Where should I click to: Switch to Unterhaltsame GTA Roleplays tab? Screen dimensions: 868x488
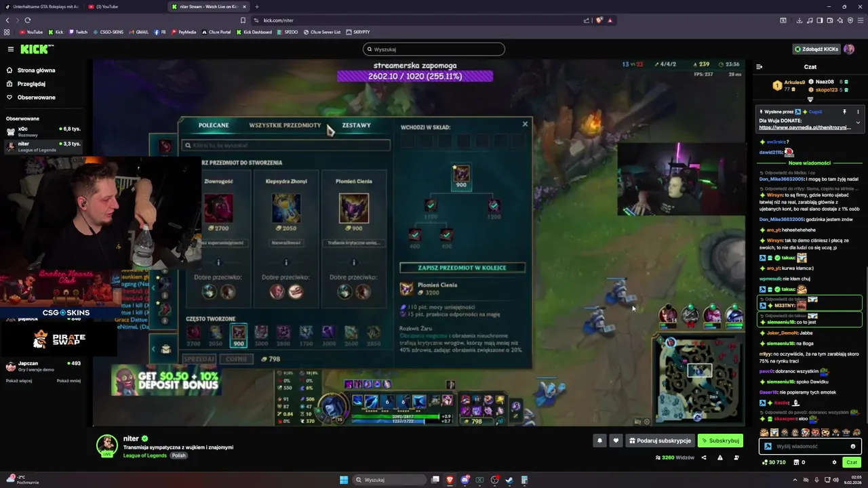(x=42, y=7)
